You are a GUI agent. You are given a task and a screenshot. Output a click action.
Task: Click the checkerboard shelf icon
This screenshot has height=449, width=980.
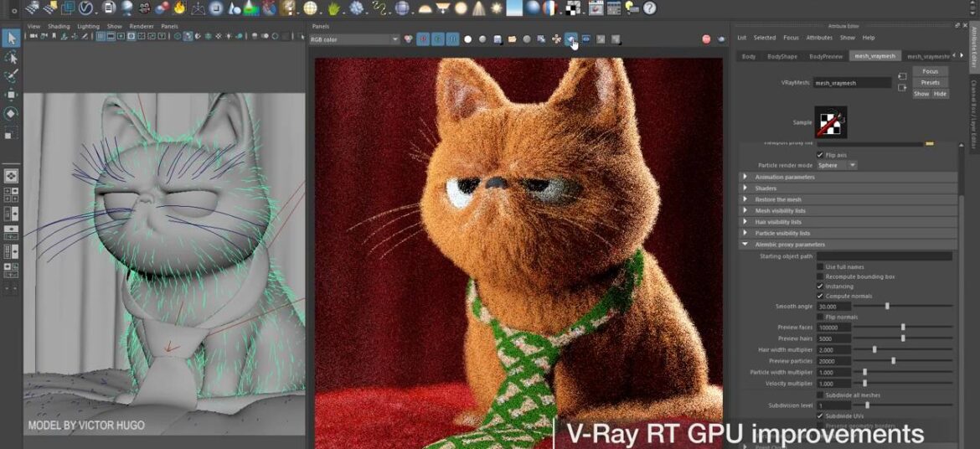coord(573,8)
